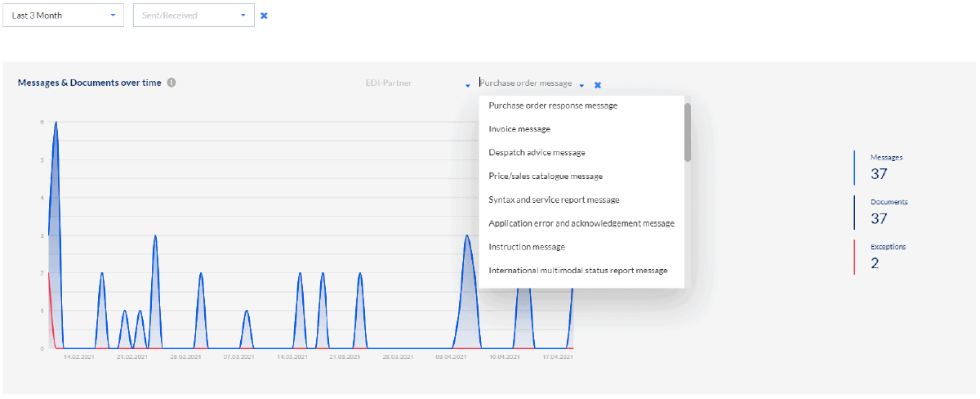
Task: Select Purchase order response message option
Action: coord(553,105)
